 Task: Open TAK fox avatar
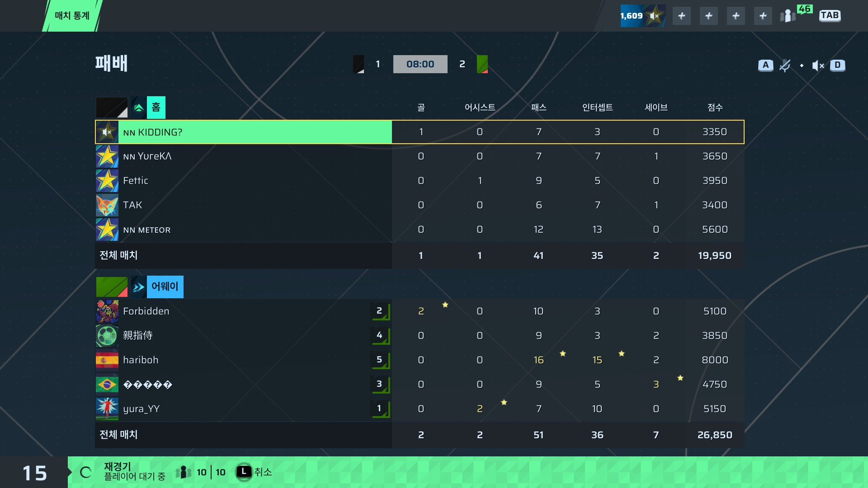click(x=107, y=205)
